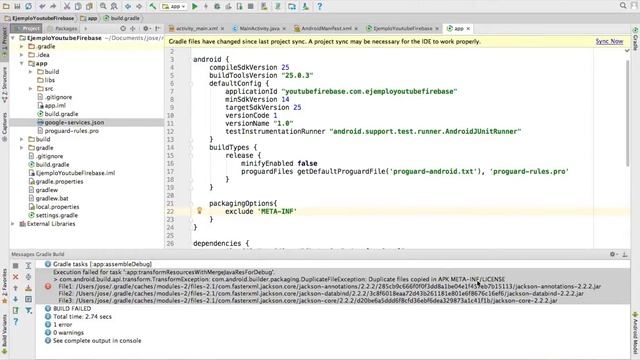Screen dimensions: 640x360
Task: Click the yellow lightbulb on line 22
Action: [199, 211]
